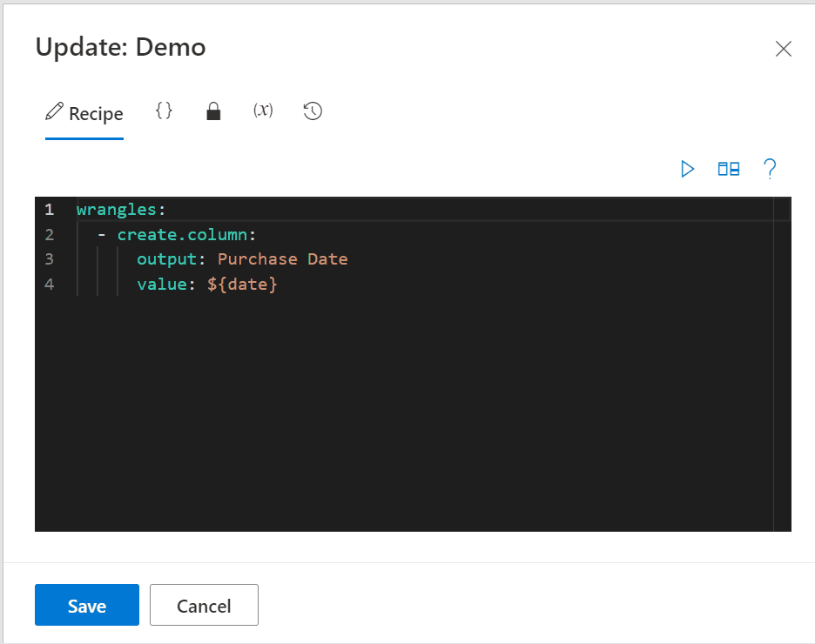The height and width of the screenshot is (644, 815).
Task: Select the Recipe tab
Action: [x=84, y=113]
